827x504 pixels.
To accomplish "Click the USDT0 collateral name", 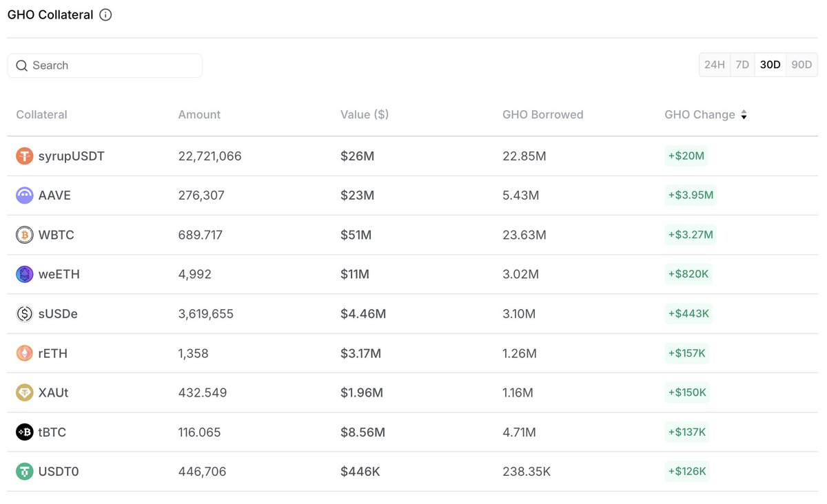I will (59, 472).
